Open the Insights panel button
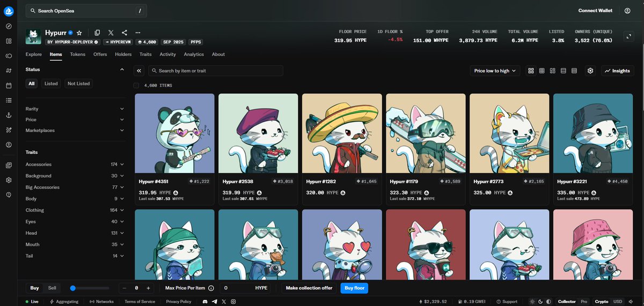 pos(617,71)
